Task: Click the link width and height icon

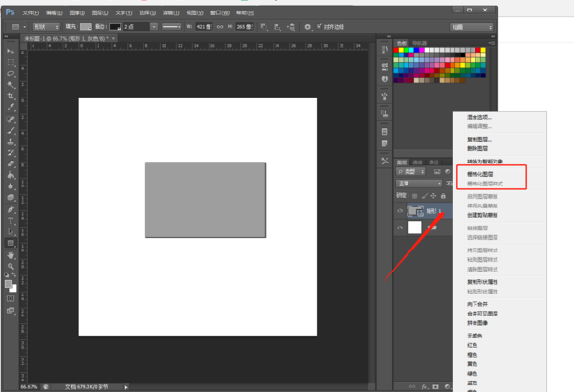Action: point(220,27)
